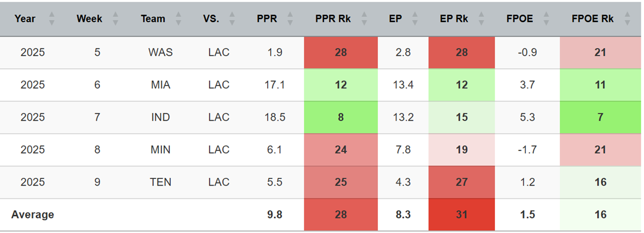Click the Average row label
Screen dimensions: 644x233
tap(32, 215)
